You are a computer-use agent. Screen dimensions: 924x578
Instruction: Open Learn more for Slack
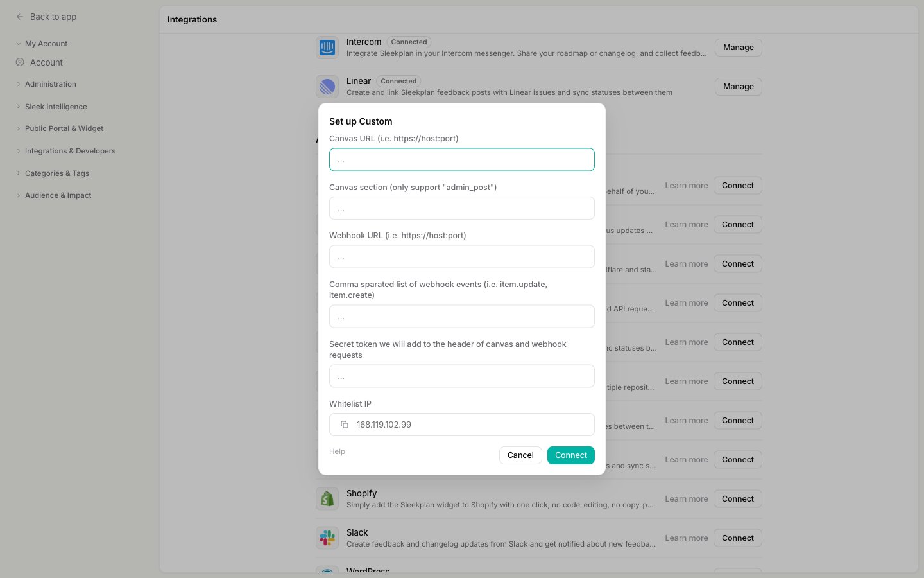[687, 538]
